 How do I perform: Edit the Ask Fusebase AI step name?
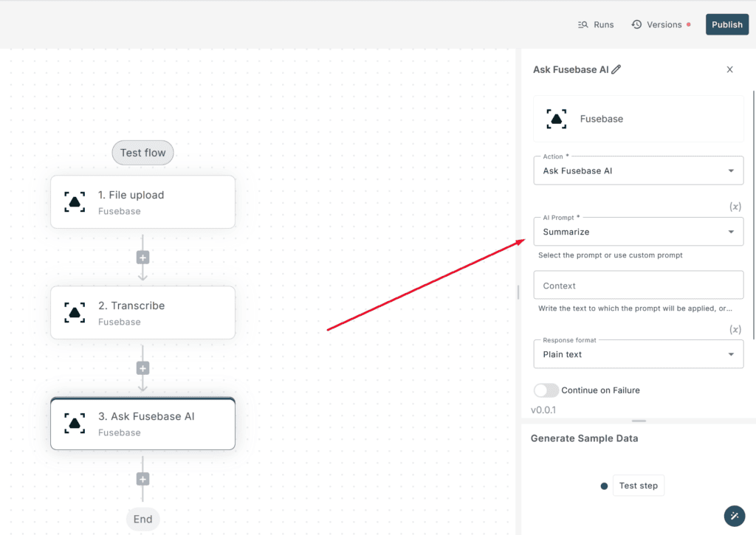coord(616,69)
